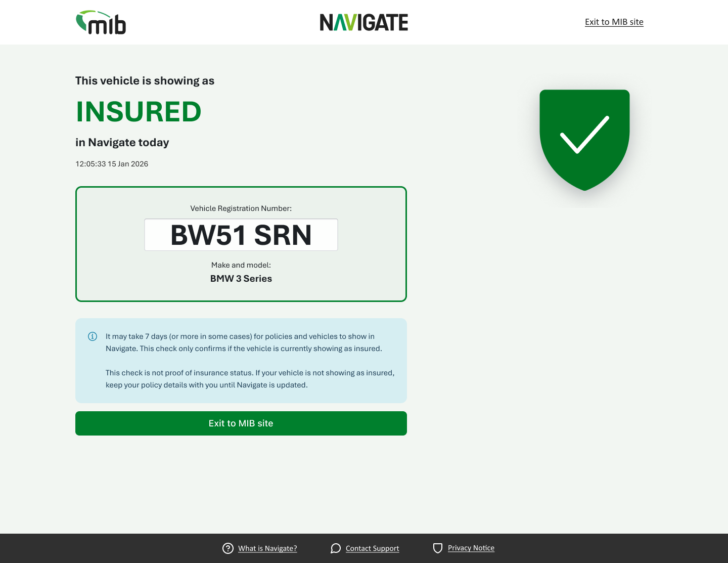Open the header Exit to MIB site link
Screen dimensions: 728x563
(614, 22)
